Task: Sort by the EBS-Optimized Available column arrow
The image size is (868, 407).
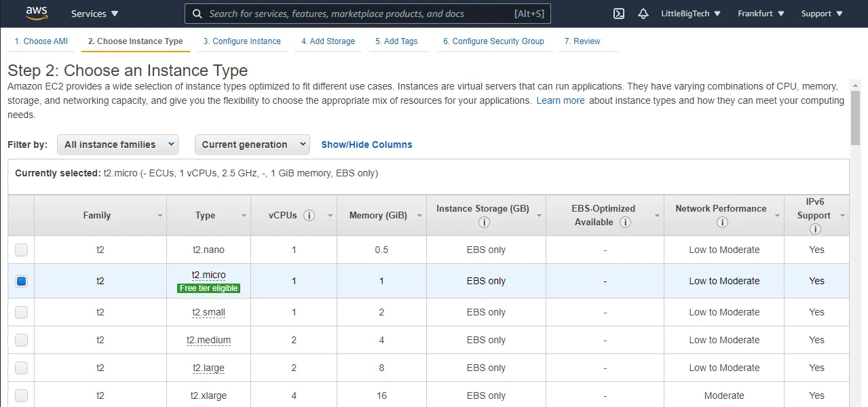Action: (x=657, y=216)
